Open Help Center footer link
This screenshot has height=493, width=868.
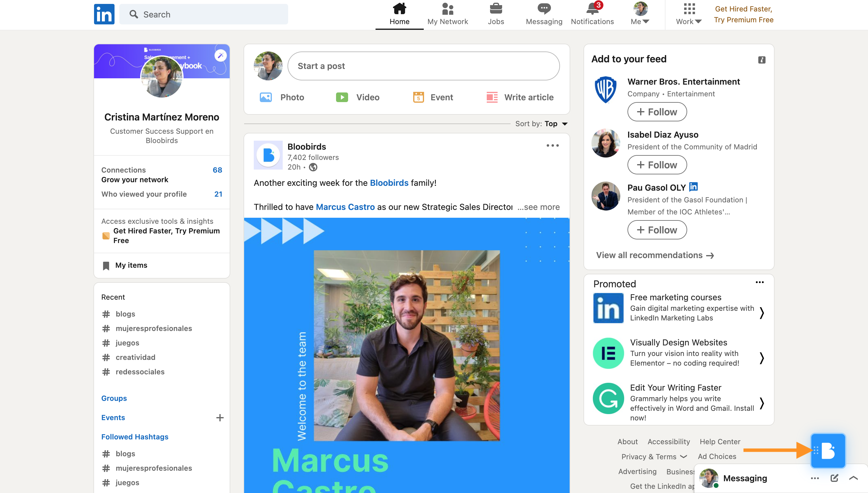(720, 442)
